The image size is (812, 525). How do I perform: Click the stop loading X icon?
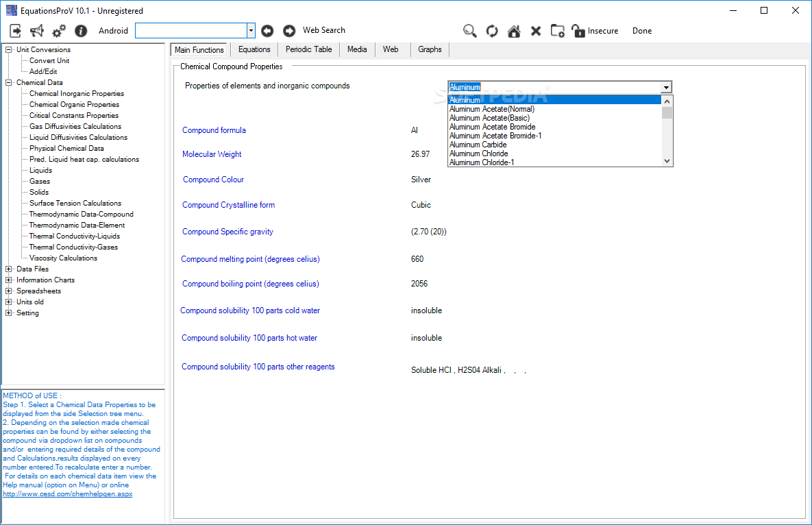(536, 31)
